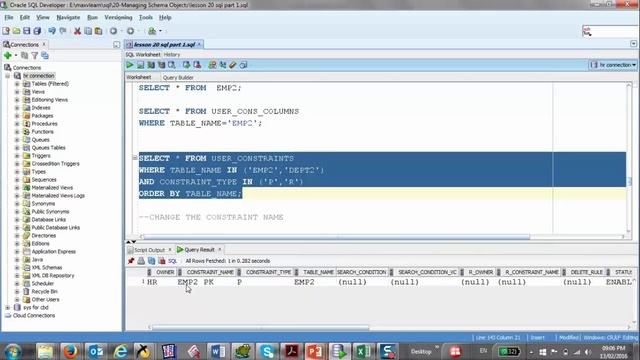Click the Open file folder icon
Viewport: 640px width, 360px height.
click(x=16, y=31)
